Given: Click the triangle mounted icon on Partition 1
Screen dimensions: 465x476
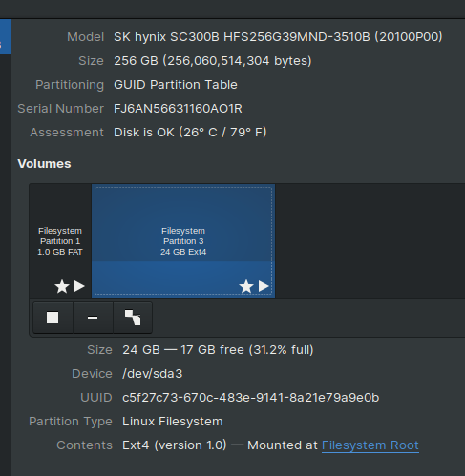Looking at the screenshot, I should click(x=79, y=286).
